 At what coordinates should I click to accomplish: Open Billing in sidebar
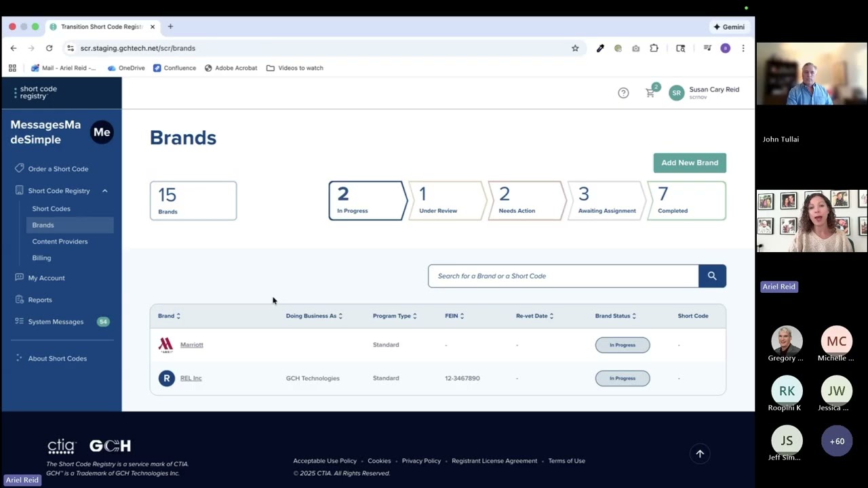click(41, 258)
